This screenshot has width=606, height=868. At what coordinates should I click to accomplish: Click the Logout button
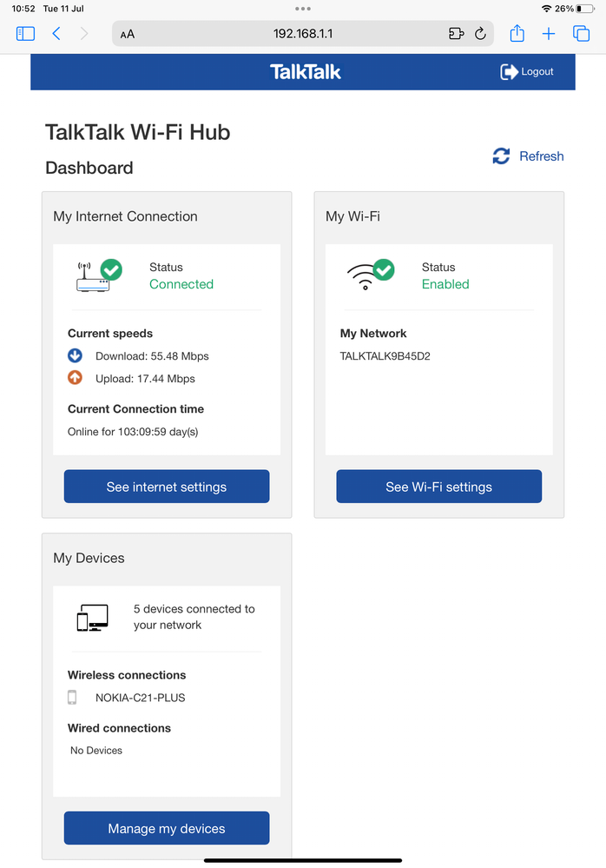click(x=527, y=72)
